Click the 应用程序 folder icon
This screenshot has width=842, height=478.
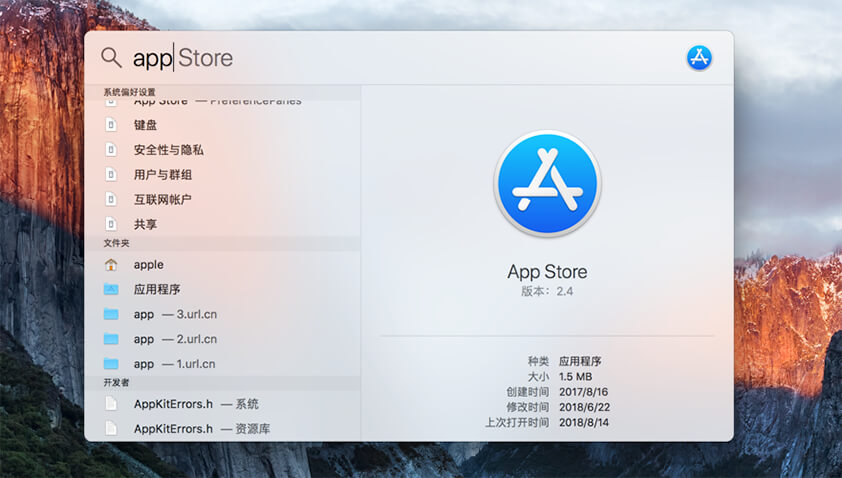coord(111,289)
